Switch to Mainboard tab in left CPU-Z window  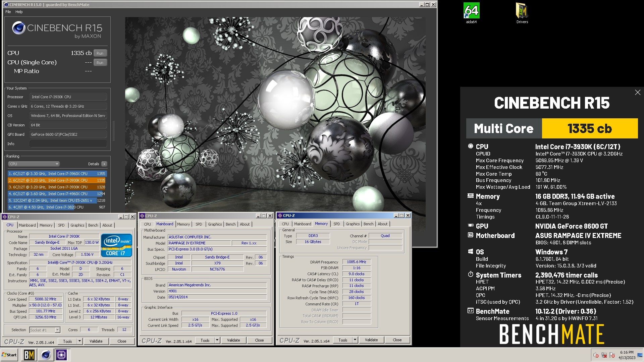(27, 225)
